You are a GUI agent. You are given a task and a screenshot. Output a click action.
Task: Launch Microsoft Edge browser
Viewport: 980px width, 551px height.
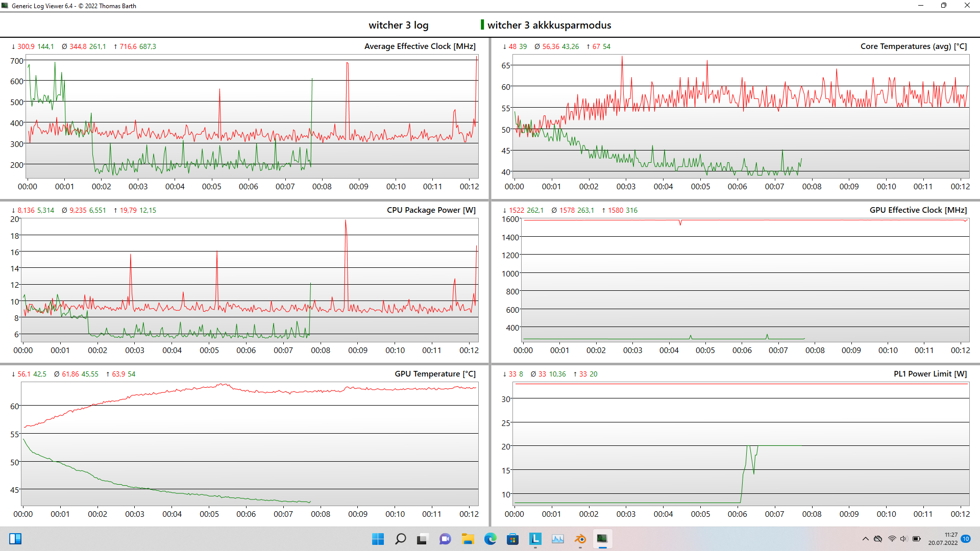click(491, 539)
